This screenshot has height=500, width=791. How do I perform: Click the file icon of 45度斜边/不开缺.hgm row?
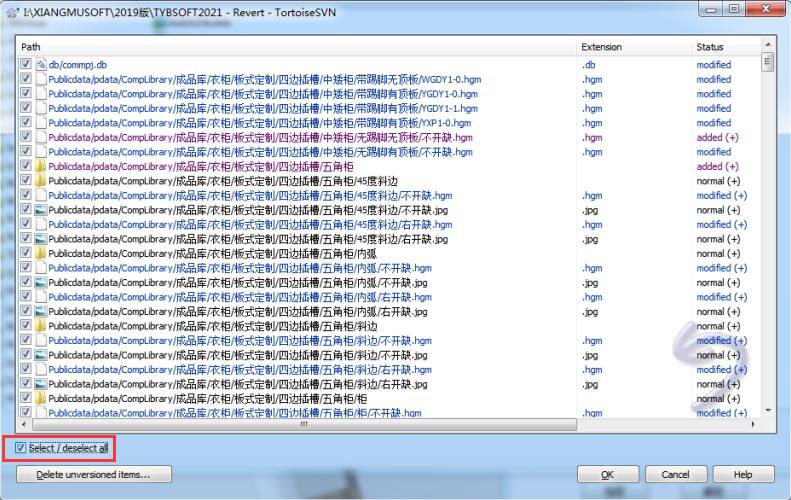pyautogui.click(x=41, y=195)
